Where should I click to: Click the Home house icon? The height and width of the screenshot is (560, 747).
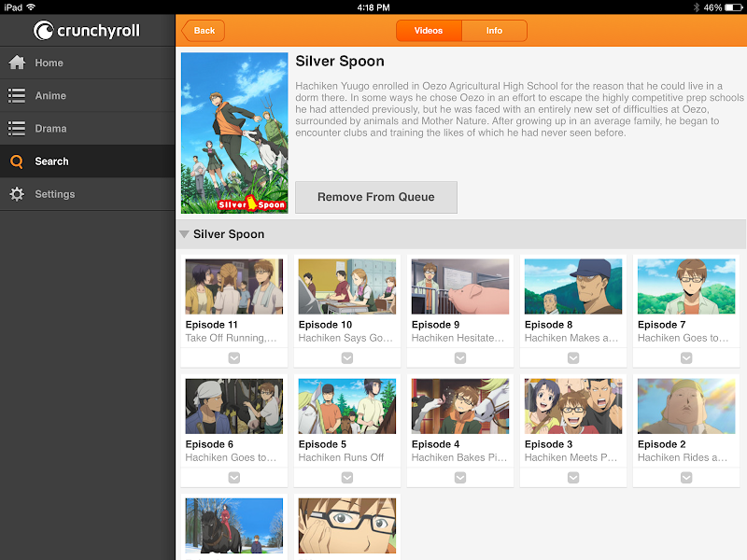(17, 63)
